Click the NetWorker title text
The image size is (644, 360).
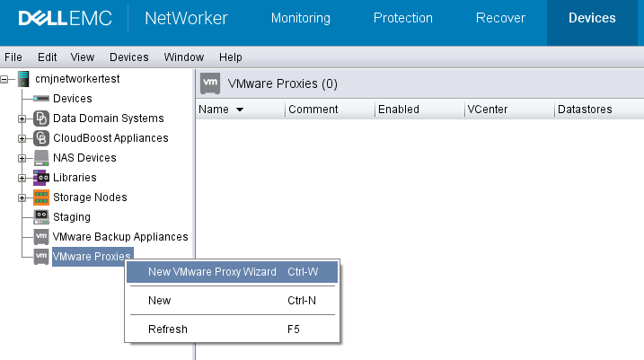tap(186, 18)
